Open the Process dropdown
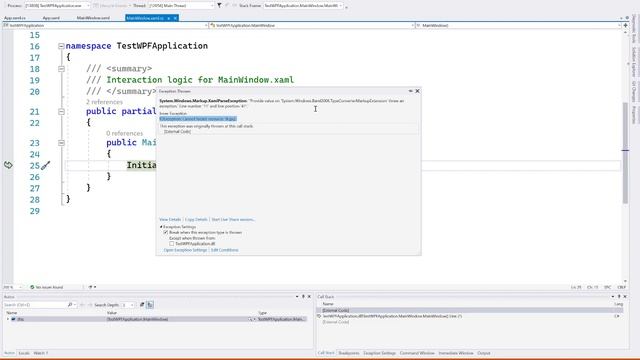Viewport: 640px width, 360px height. point(88,6)
